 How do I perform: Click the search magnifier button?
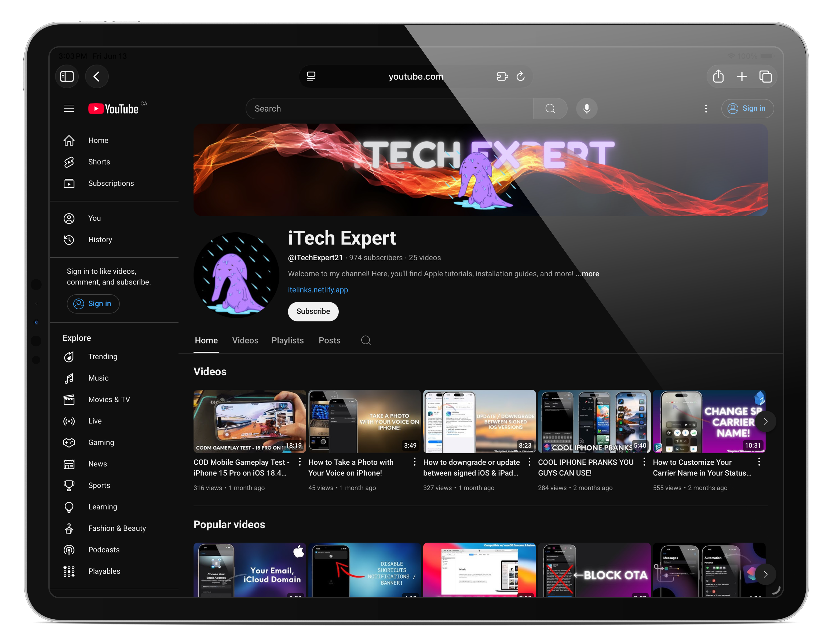[x=550, y=108]
